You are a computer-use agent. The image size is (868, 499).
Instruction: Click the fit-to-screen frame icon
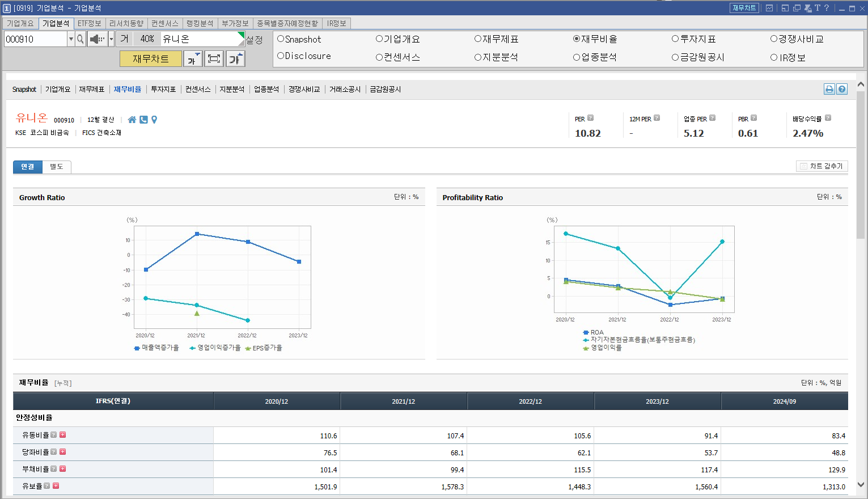click(x=214, y=58)
